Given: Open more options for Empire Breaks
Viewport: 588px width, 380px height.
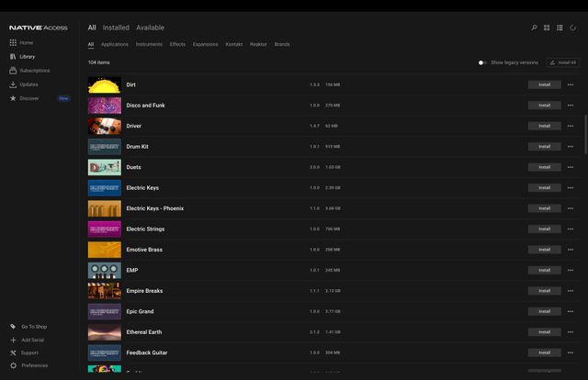Looking at the screenshot, I should [571, 291].
